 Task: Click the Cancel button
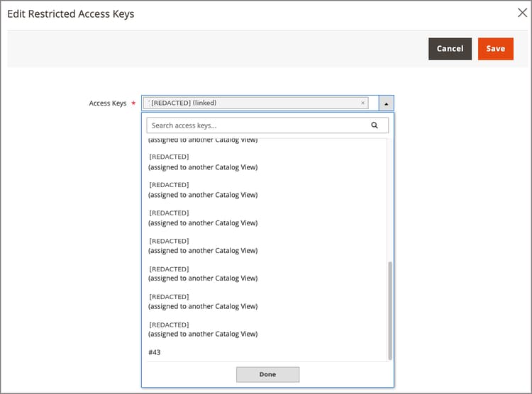point(450,49)
